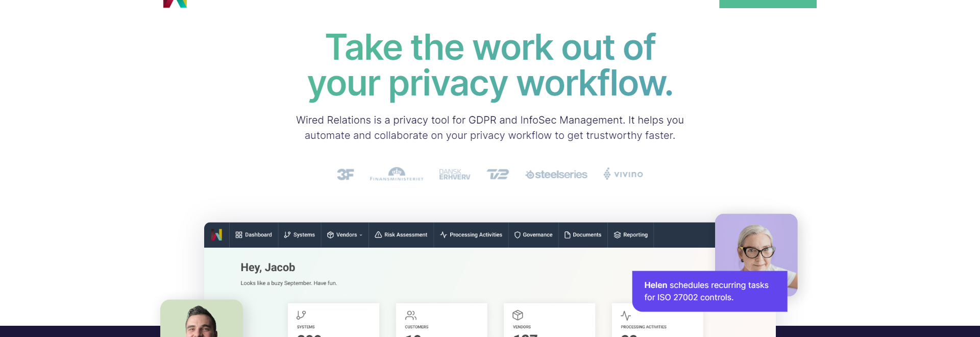This screenshot has width=980, height=337.
Task: Go to Processing Activities tab
Action: (x=471, y=235)
